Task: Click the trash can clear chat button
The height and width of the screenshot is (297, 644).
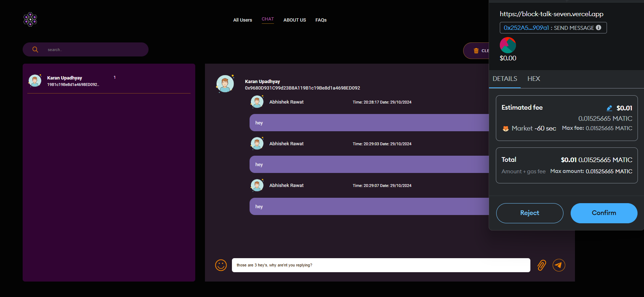Action: (476, 51)
